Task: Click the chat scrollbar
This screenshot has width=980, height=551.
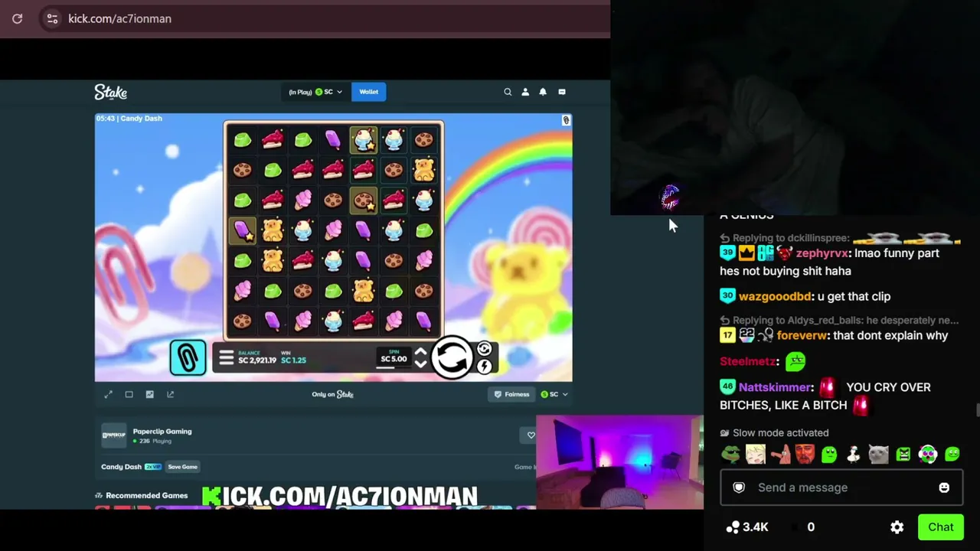Action: [x=978, y=410]
